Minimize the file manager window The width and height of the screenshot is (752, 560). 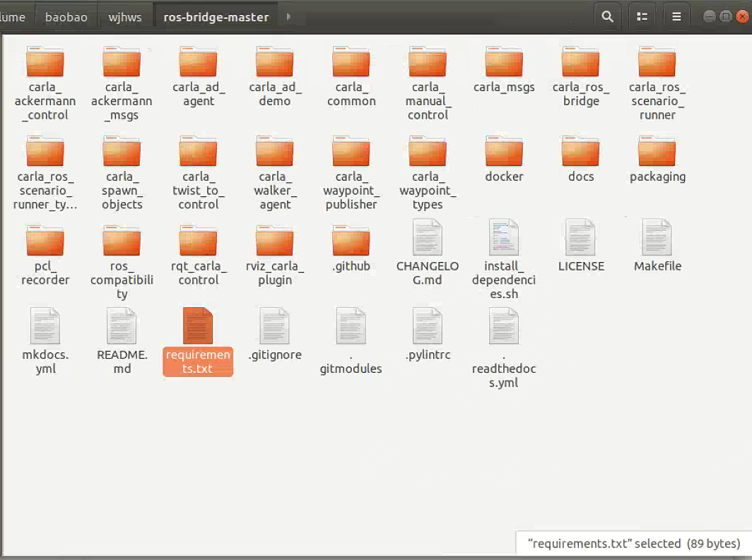coord(710,17)
